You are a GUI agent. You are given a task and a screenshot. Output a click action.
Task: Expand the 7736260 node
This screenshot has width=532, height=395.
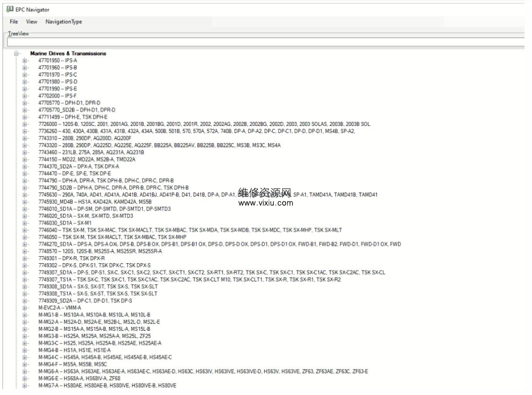pyautogui.click(x=24, y=131)
